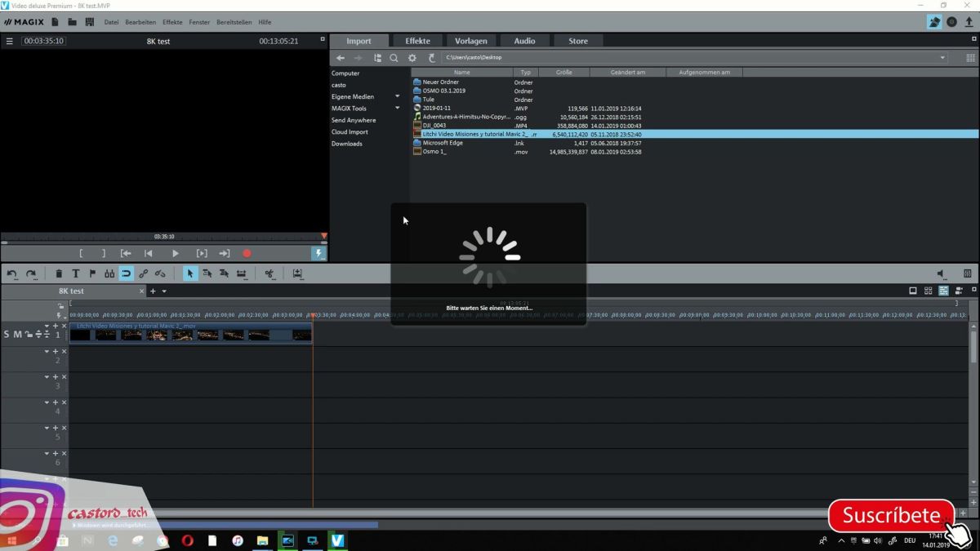This screenshot has width=980, height=551.
Task: Mute track 1 with the M button
Action: (17, 335)
